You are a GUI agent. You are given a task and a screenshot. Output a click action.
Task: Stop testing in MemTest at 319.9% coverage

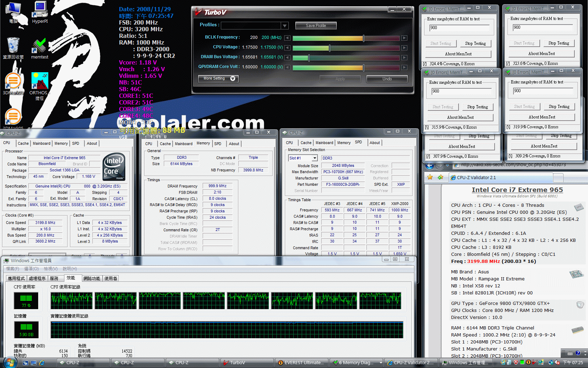(559, 107)
